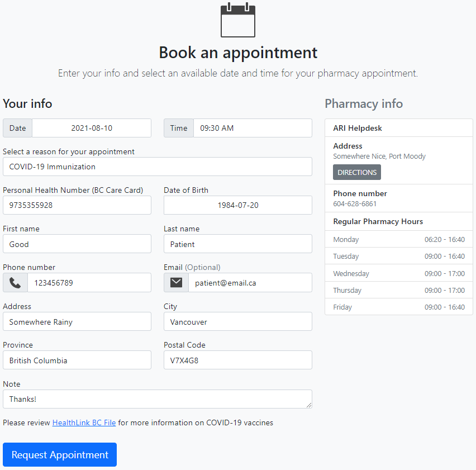Image resolution: width=476 pixels, height=470 pixels.
Task: Click the Note textarea resize handle
Action: click(x=309, y=405)
